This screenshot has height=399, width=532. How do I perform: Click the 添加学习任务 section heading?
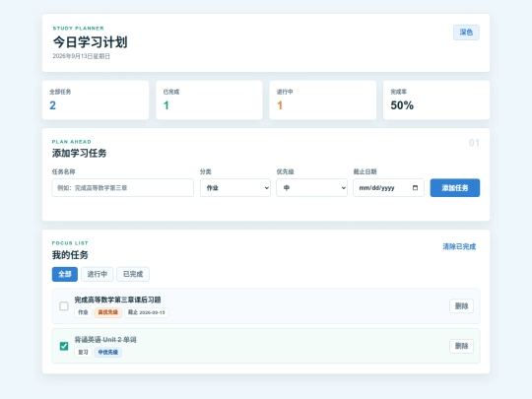[79, 153]
